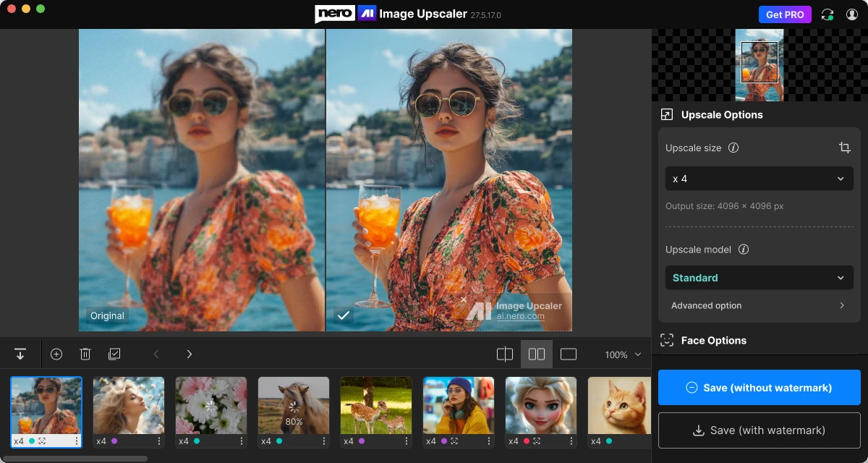The width and height of the screenshot is (868, 463).
Task: Click the red status dot under princess thumbnail
Action: coord(527,441)
